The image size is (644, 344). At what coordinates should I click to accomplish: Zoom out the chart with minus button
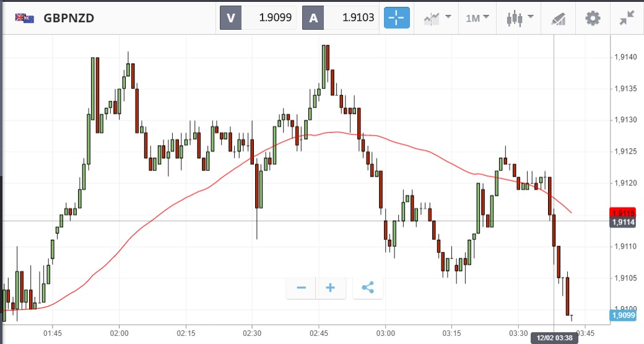302,288
